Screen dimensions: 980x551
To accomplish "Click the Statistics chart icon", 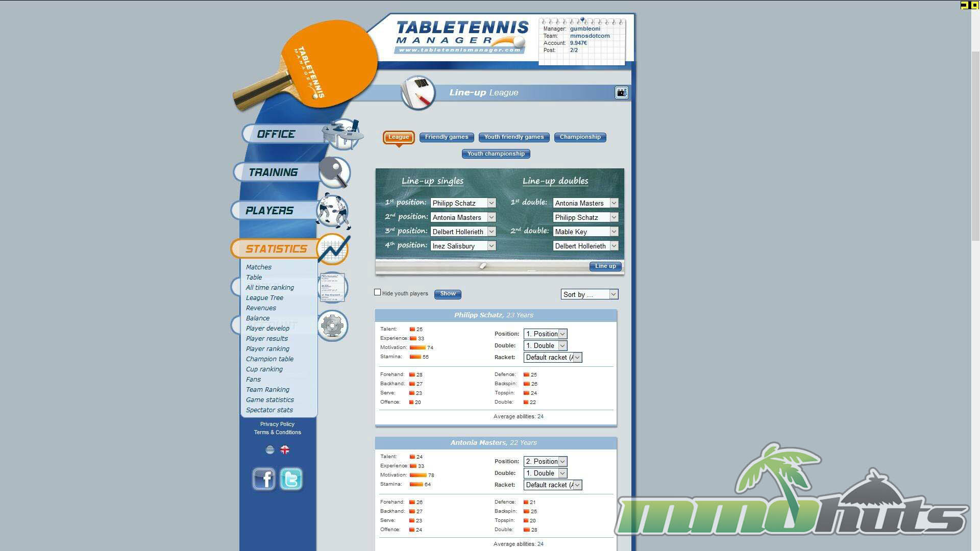I will tap(333, 249).
